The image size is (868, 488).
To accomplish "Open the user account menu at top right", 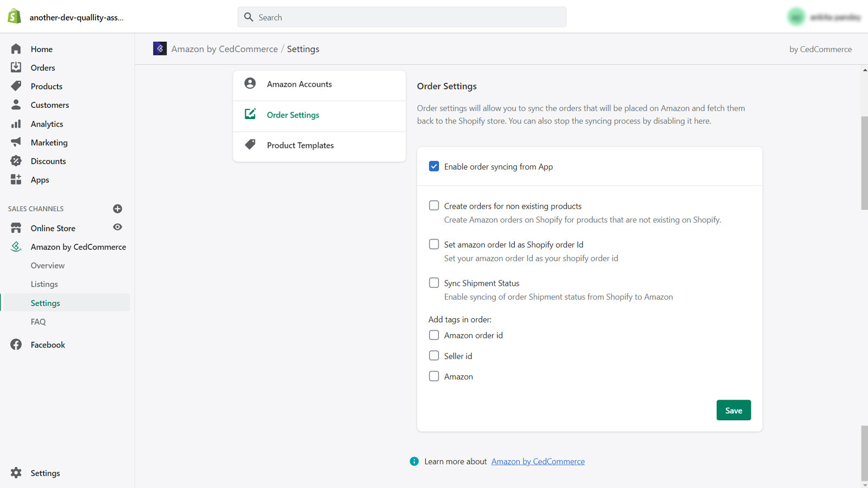I will [x=825, y=17].
